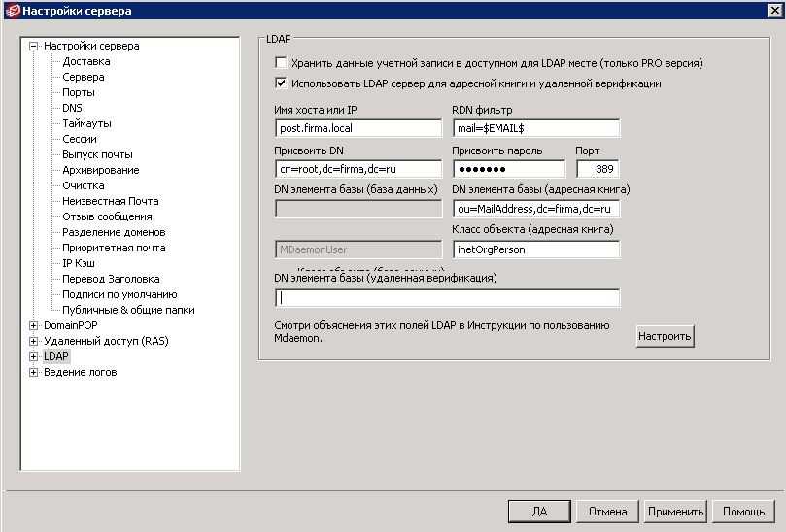Screen dimensions: 786x532
Task: Click the Отмена button
Action: pyautogui.click(x=607, y=512)
